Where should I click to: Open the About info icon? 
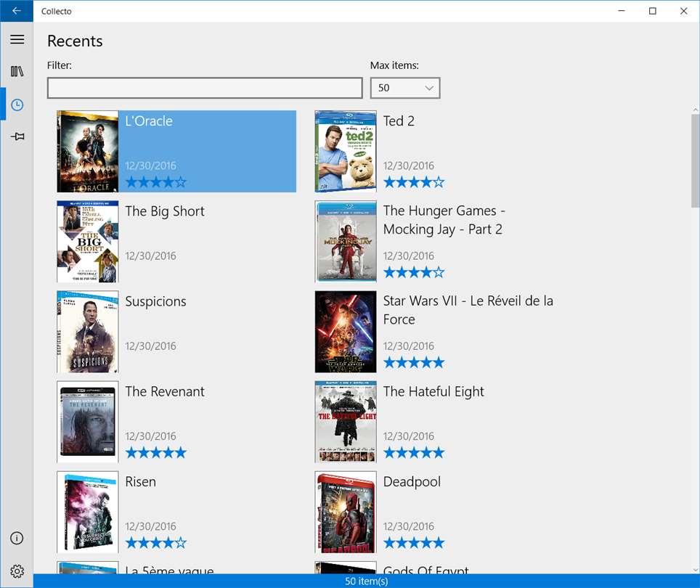pyautogui.click(x=17, y=538)
